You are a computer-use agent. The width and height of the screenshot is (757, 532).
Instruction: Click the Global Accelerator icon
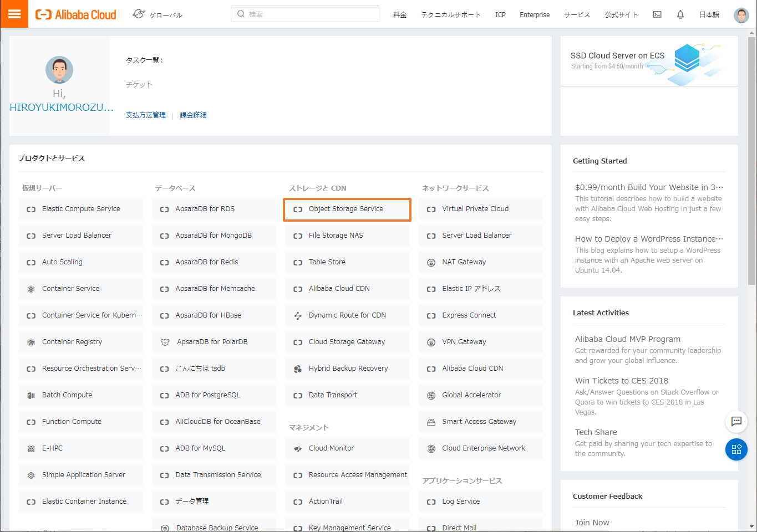[431, 395]
